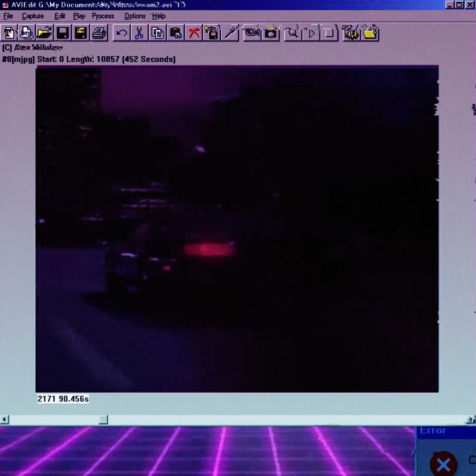Click the red X Error dialog icon

tap(443, 464)
